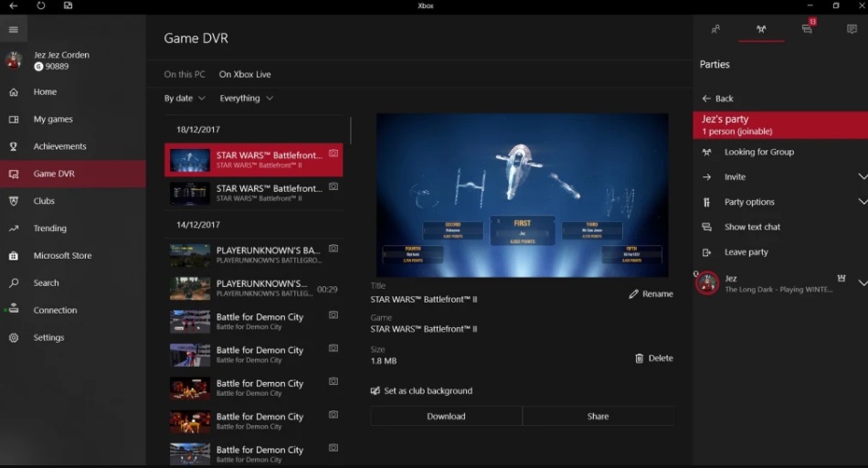Open the Home section
This screenshot has height=468, width=868.
(x=73, y=92)
